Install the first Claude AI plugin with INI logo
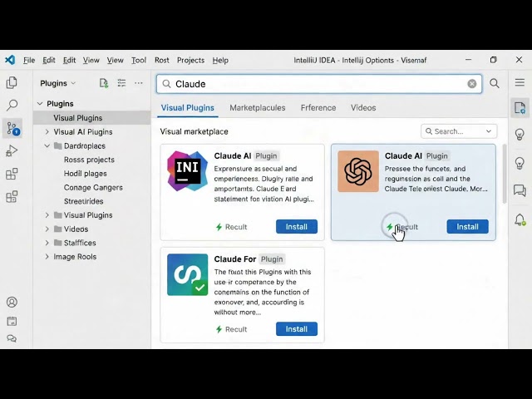This screenshot has width=532, height=399. point(297,227)
